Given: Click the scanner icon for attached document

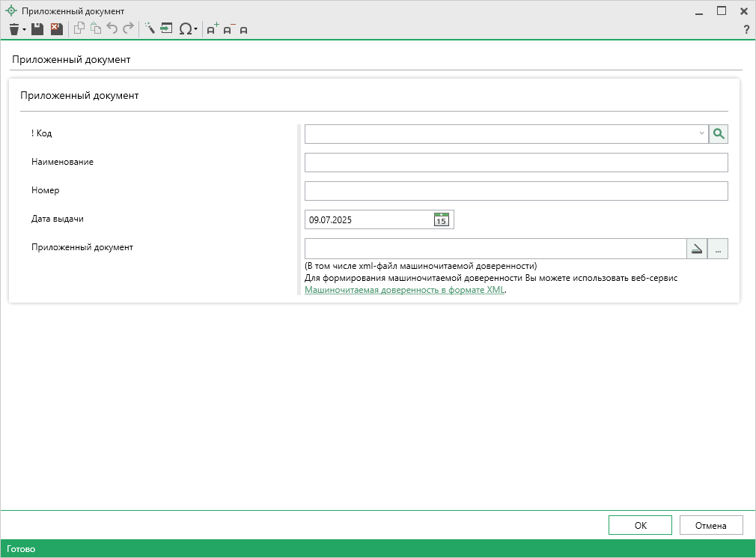Looking at the screenshot, I should coord(697,249).
